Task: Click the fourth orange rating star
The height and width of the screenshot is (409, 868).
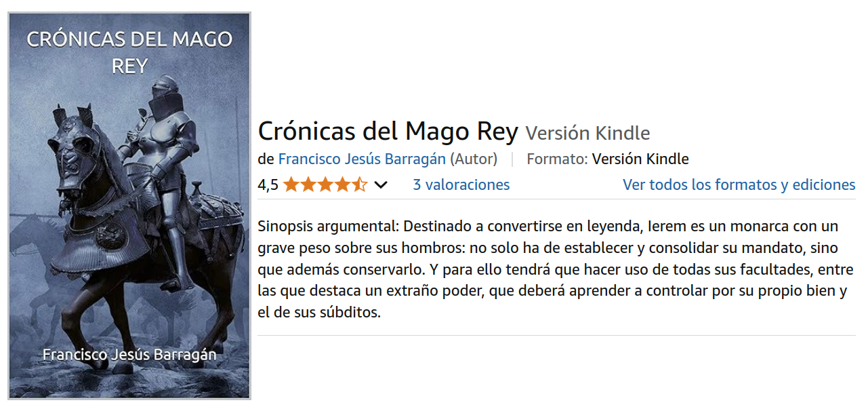Action: [342, 184]
